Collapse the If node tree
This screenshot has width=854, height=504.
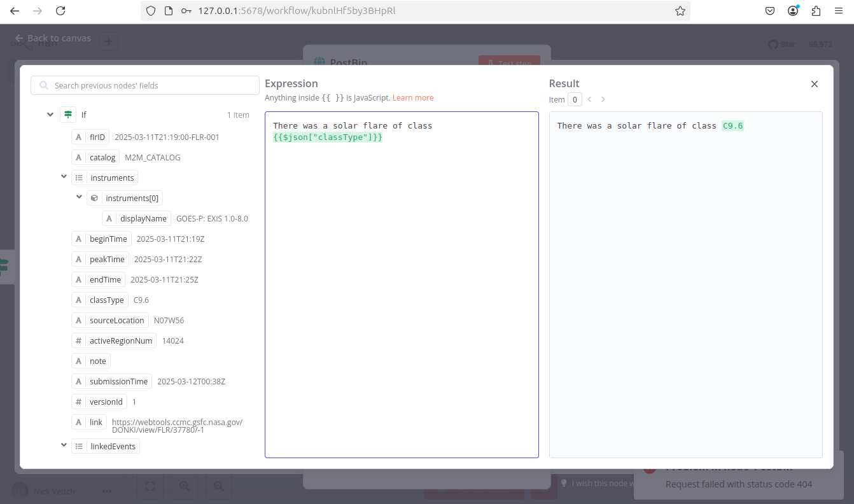coord(50,115)
